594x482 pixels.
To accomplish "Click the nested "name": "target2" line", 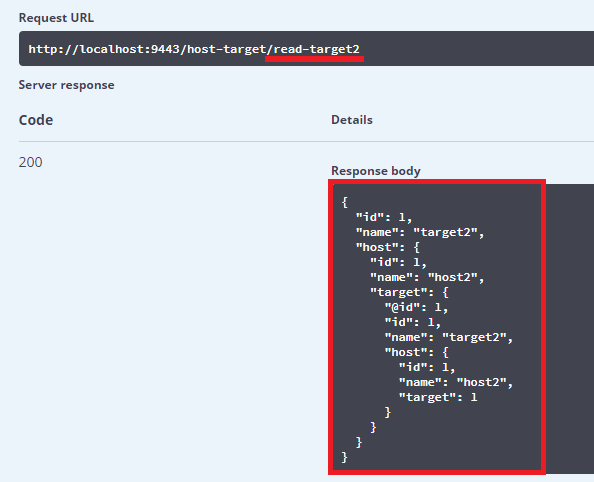I will [x=449, y=337].
